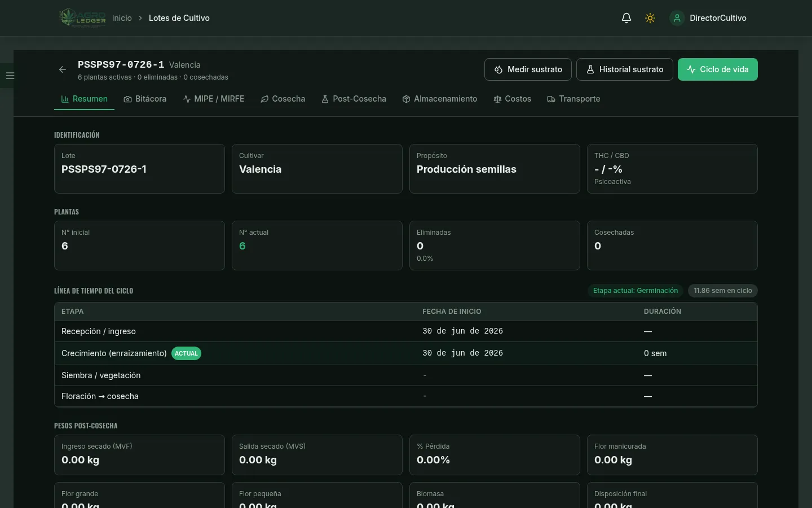Click the Cosechadas card
Image resolution: width=812 pixels, height=508 pixels.
pyautogui.click(x=672, y=246)
